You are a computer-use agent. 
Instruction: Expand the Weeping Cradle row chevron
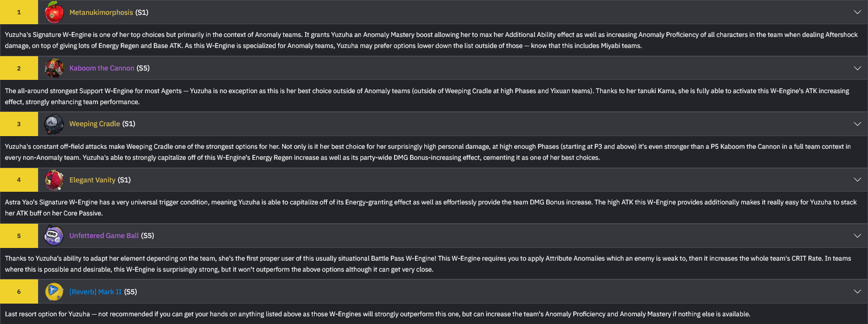857,124
